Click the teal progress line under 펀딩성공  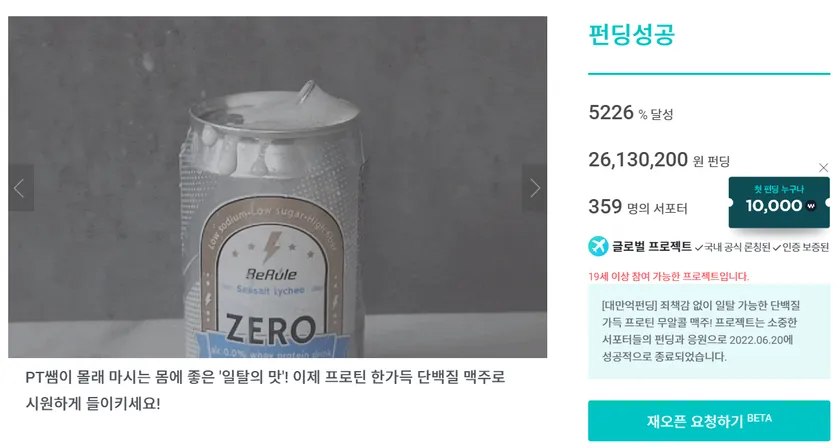pyautogui.click(x=708, y=73)
